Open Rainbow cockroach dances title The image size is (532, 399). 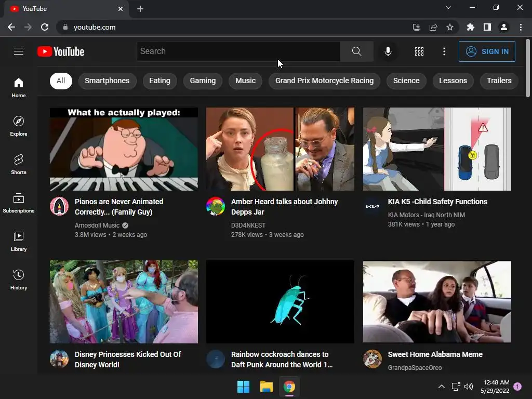[x=282, y=360]
